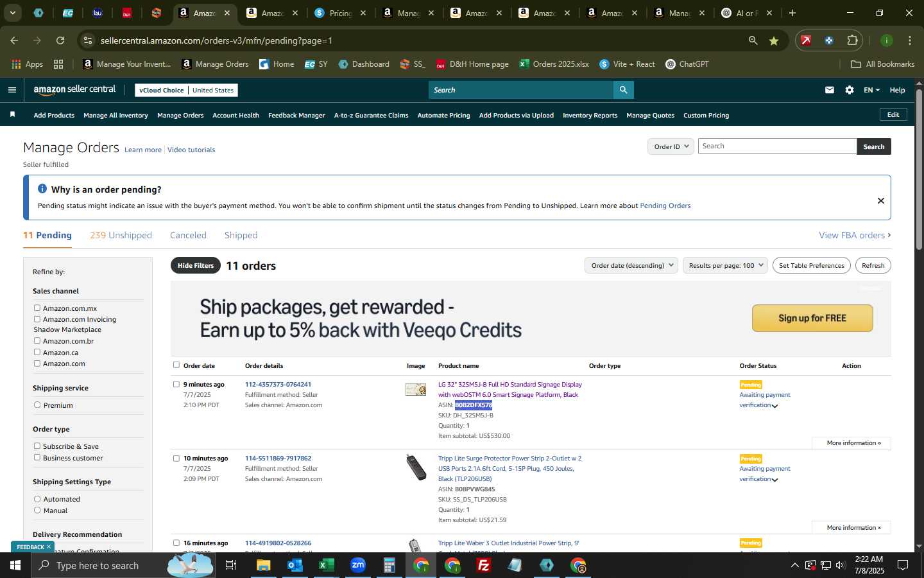
Task: Check the Amazon.com.br sales channel
Action: pyautogui.click(x=37, y=341)
